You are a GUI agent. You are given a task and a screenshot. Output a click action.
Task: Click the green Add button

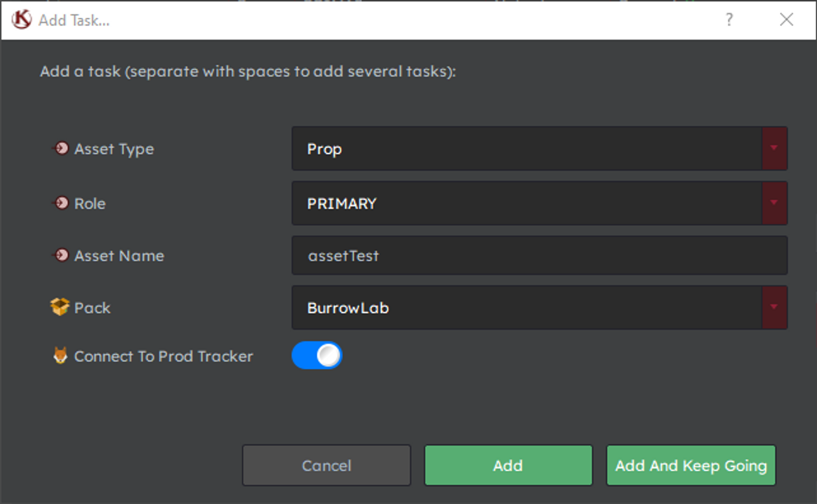(x=508, y=465)
